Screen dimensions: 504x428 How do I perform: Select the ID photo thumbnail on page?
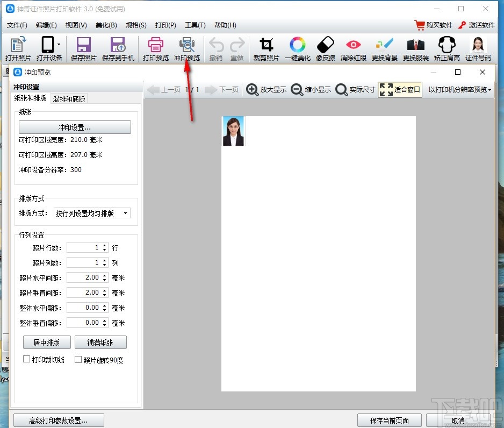pos(233,131)
